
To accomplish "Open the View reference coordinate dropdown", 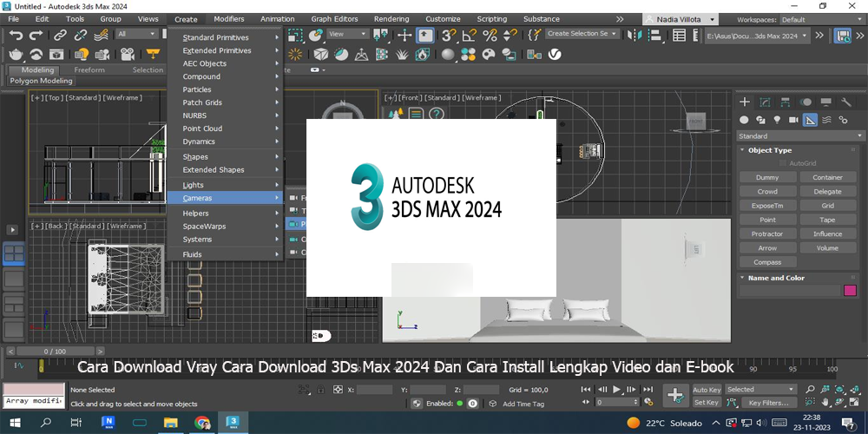I will [348, 35].
